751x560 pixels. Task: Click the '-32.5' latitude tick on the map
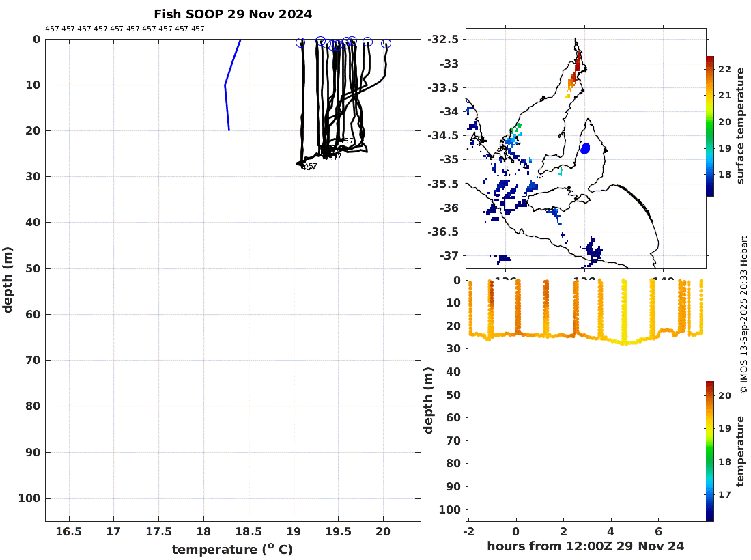pyautogui.click(x=443, y=40)
